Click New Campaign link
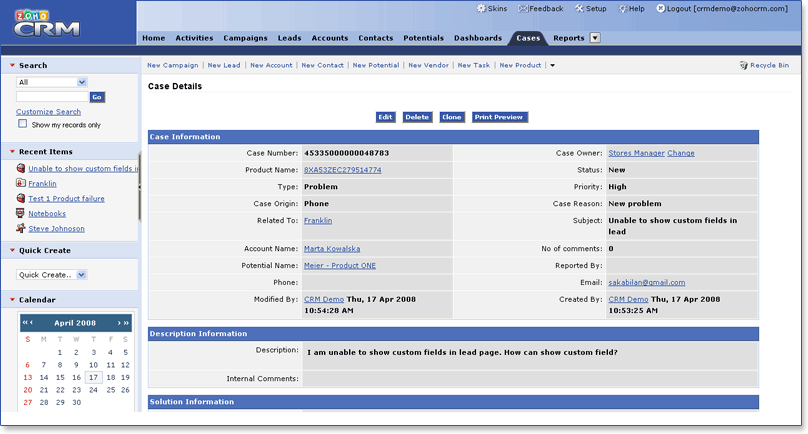Image resolution: width=808 pixels, height=434 pixels. coord(173,65)
